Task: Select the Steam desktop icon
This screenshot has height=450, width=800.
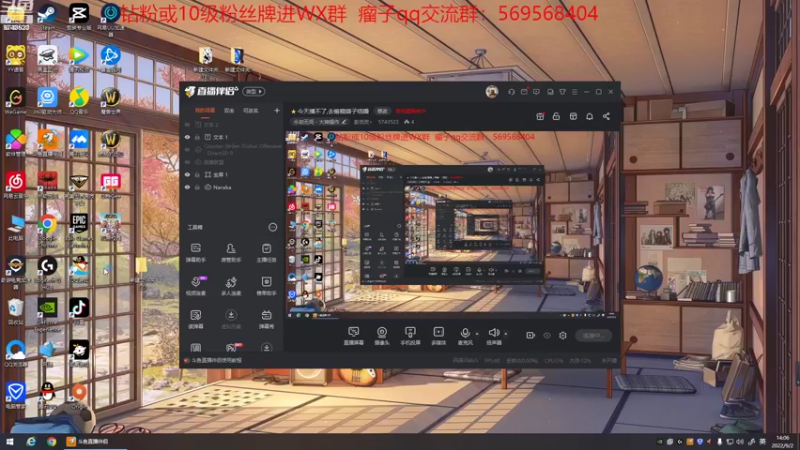Action: click(x=47, y=16)
